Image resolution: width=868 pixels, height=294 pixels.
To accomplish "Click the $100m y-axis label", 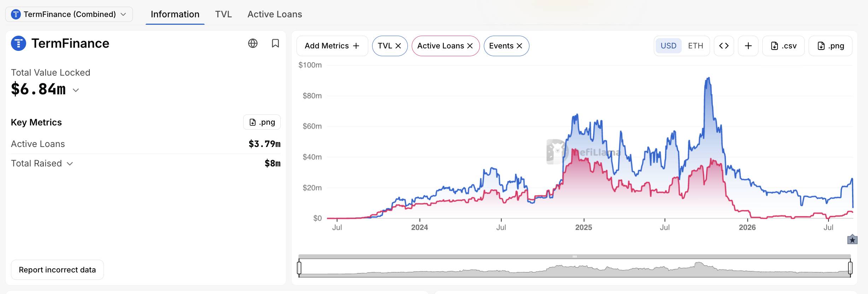I will [x=310, y=65].
